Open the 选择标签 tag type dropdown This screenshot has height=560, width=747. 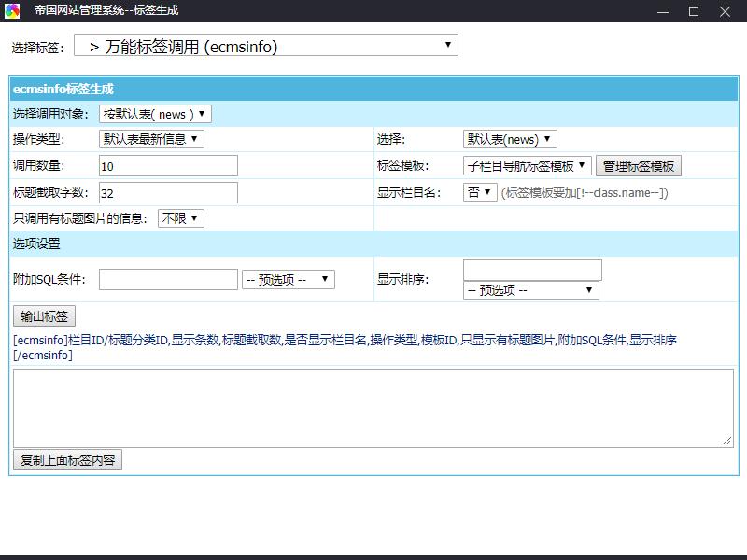pyautogui.click(x=266, y=46)
